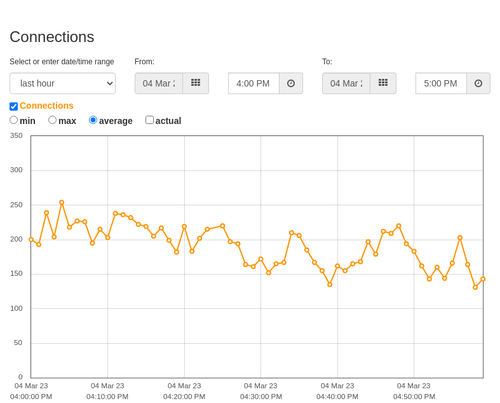Open the From time clock picker icon
The width and height of the screenshot is (500, 403).
point(291,83)
